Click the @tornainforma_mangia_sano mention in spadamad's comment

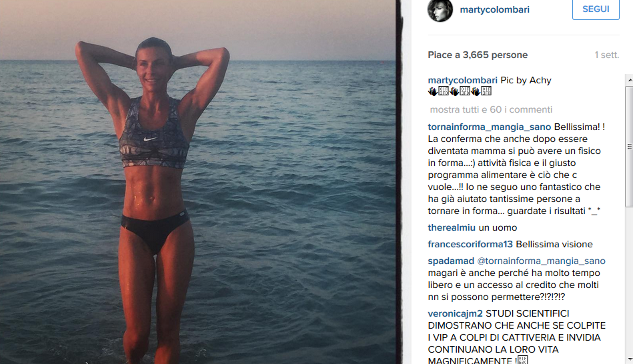(542, 261)
